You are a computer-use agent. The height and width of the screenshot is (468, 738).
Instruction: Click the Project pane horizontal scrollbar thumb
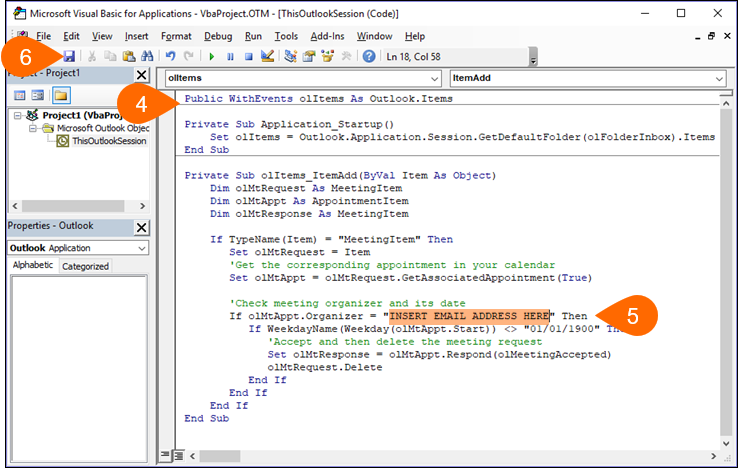[73, 206]
